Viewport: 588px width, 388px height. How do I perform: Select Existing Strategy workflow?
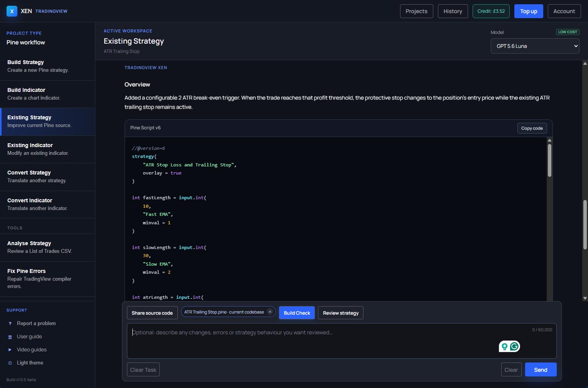pyautogui.click(x=47, y=122)
